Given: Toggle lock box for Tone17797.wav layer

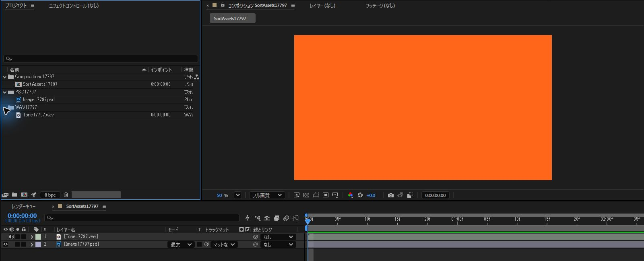Looking at the screenshot, I should coord(23,237).
